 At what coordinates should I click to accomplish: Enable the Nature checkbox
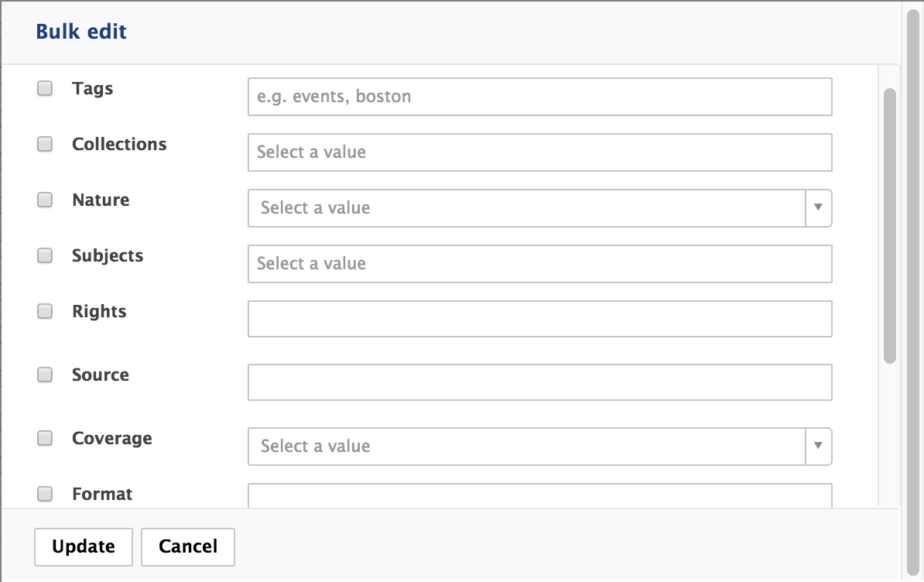click(44, 200)
